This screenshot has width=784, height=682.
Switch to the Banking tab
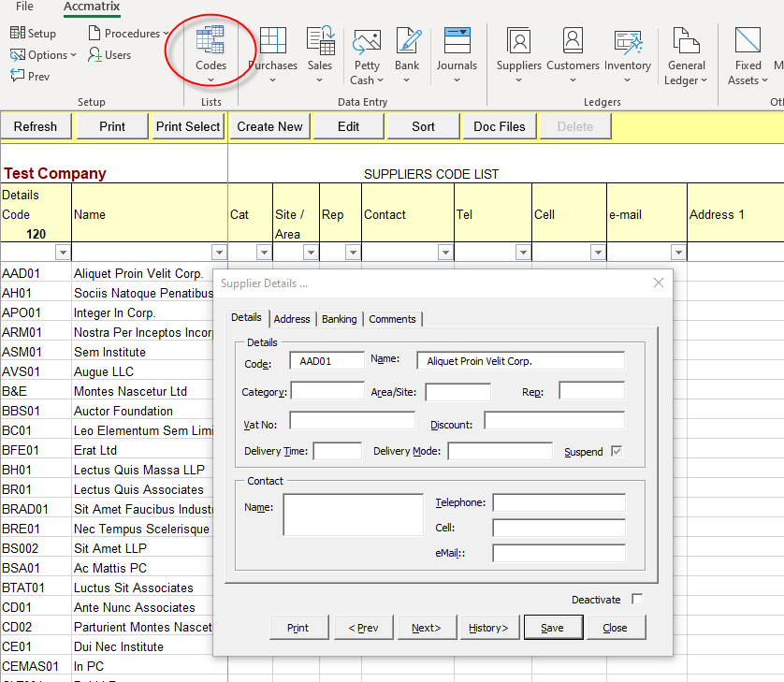point(339,319)
